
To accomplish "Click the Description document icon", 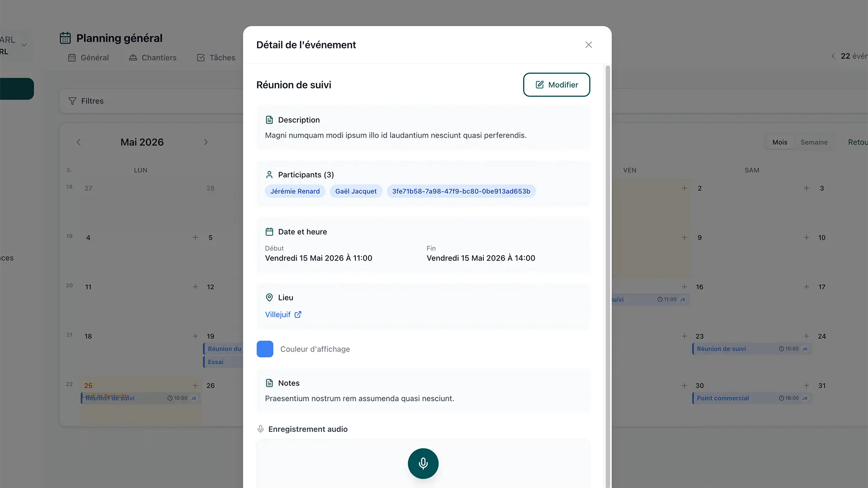I will click(269, 120).
